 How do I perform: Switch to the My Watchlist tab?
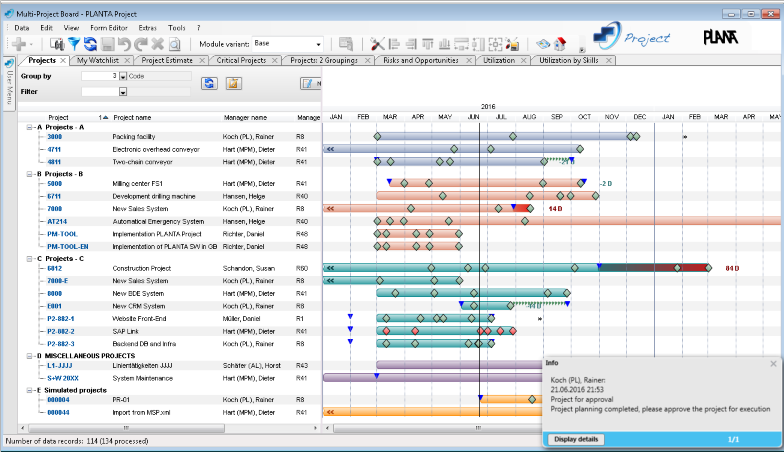98,60
